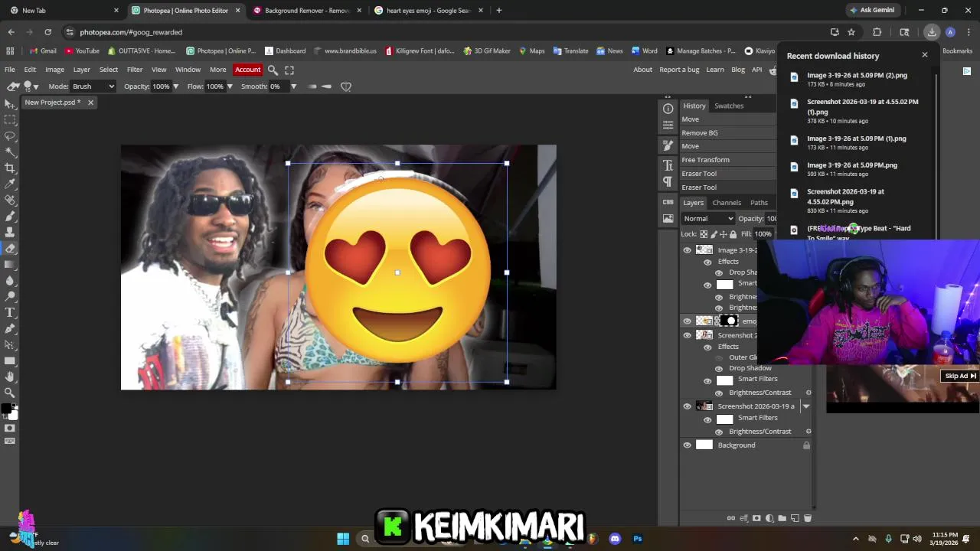Select the Spot Healing tool

pos(10,201)
